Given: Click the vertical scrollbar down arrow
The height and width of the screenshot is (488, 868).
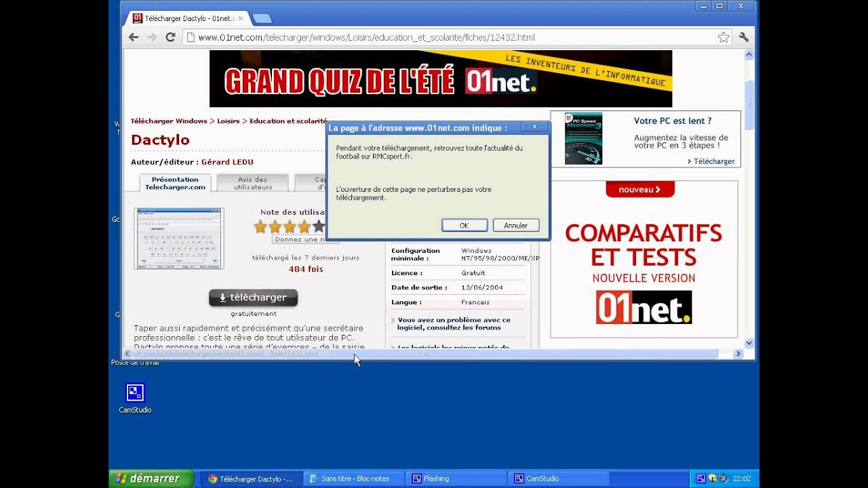Looking at the screenshot, I should pyautogui.click(x=749, y=343).
